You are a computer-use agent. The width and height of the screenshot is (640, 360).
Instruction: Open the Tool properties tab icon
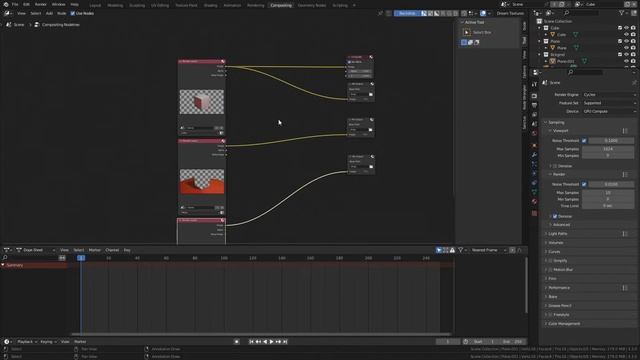click(534, 84)
